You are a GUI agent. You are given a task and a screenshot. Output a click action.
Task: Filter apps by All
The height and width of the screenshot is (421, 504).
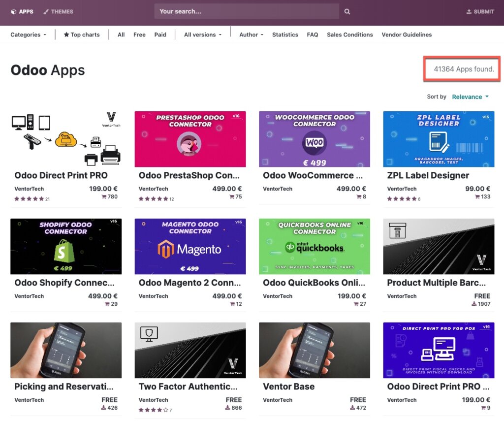coord(121,35)
